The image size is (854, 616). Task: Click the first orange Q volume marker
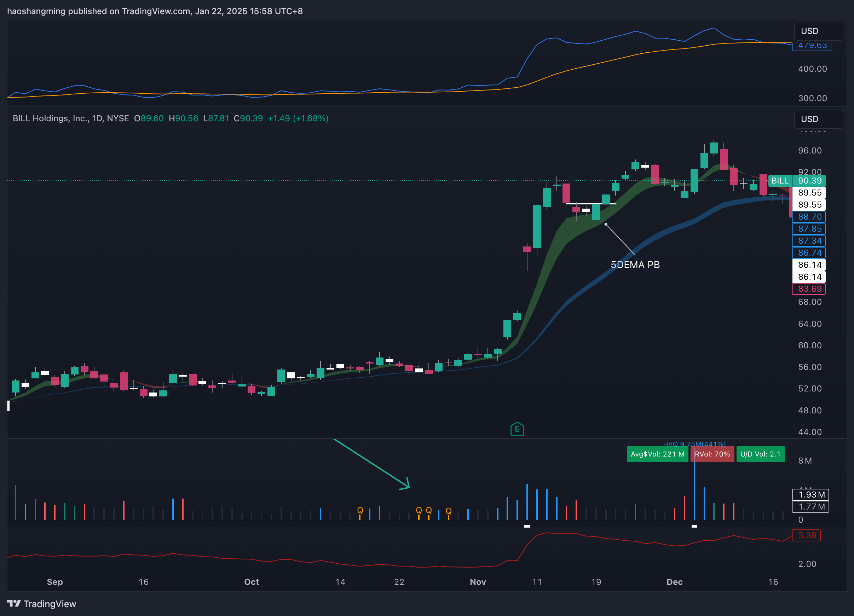point(360,510)
